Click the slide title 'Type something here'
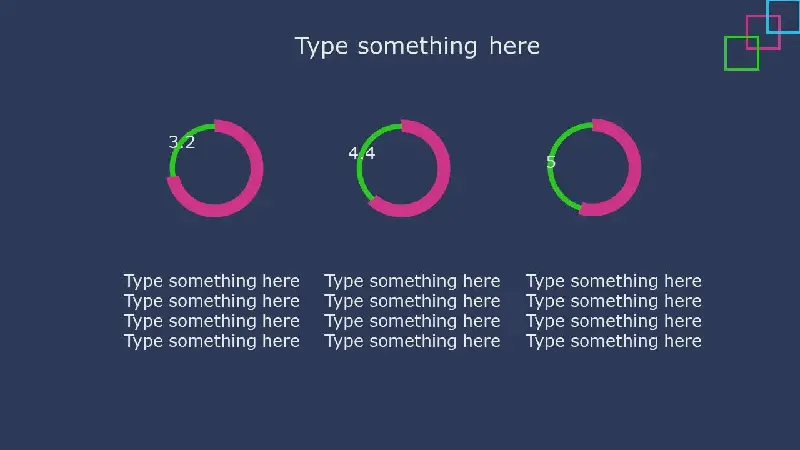Screen dimensions: 800x450 tap(417, 46)
